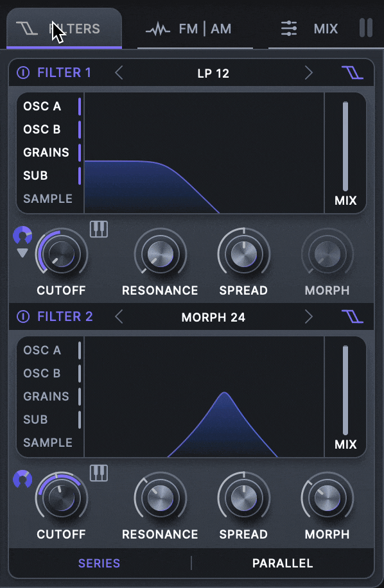384x588 pixels.
Task: Select previous filter type before MORPH 24
Action: (119, 317)
